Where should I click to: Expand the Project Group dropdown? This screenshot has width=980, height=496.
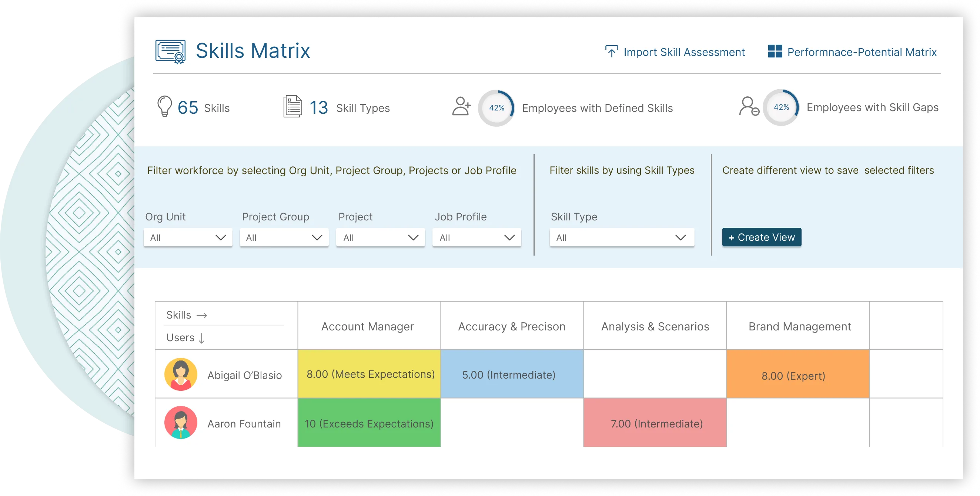click(284, 237)
